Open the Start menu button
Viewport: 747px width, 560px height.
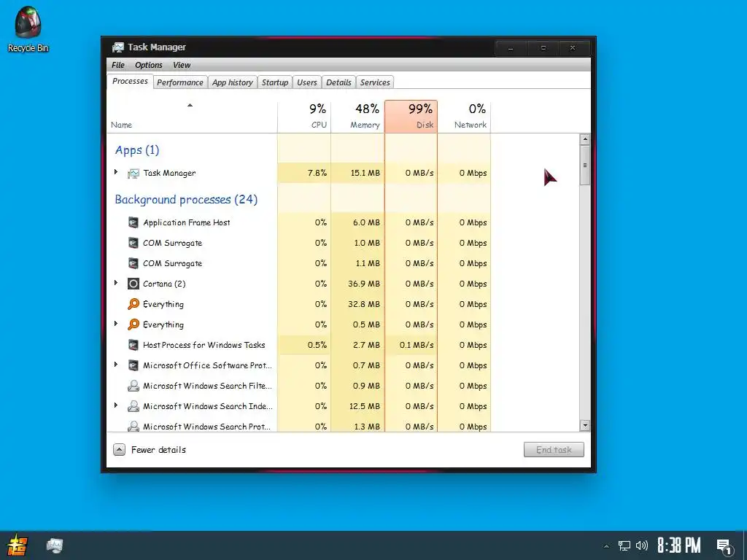(x=18, y=545)
